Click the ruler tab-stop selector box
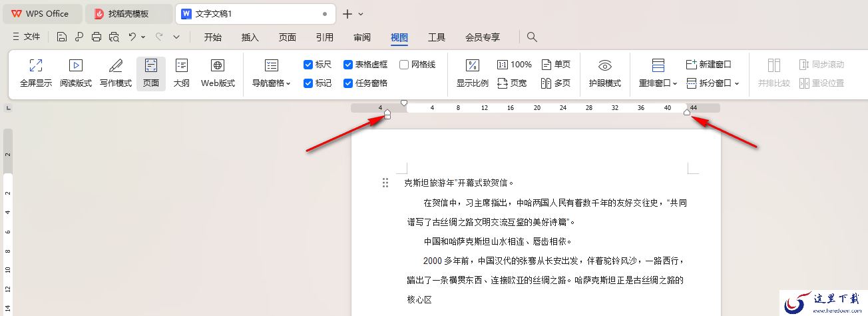 (x=8, y=107)
